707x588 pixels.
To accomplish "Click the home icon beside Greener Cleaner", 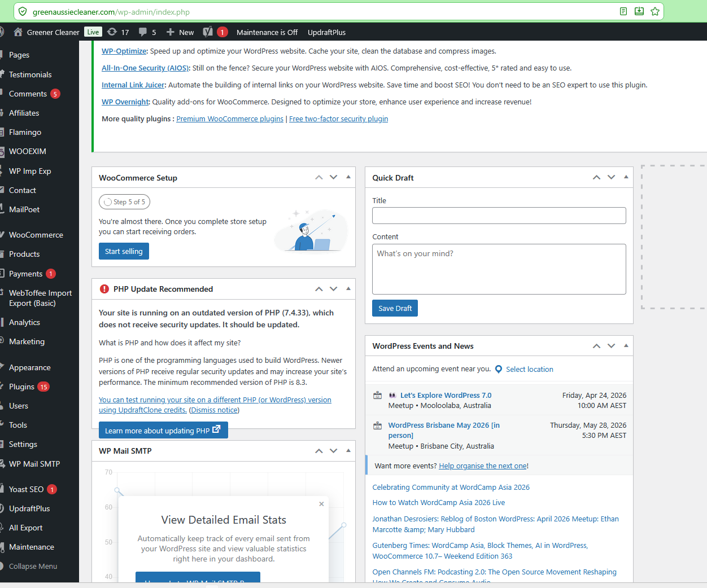I will 18,32.
